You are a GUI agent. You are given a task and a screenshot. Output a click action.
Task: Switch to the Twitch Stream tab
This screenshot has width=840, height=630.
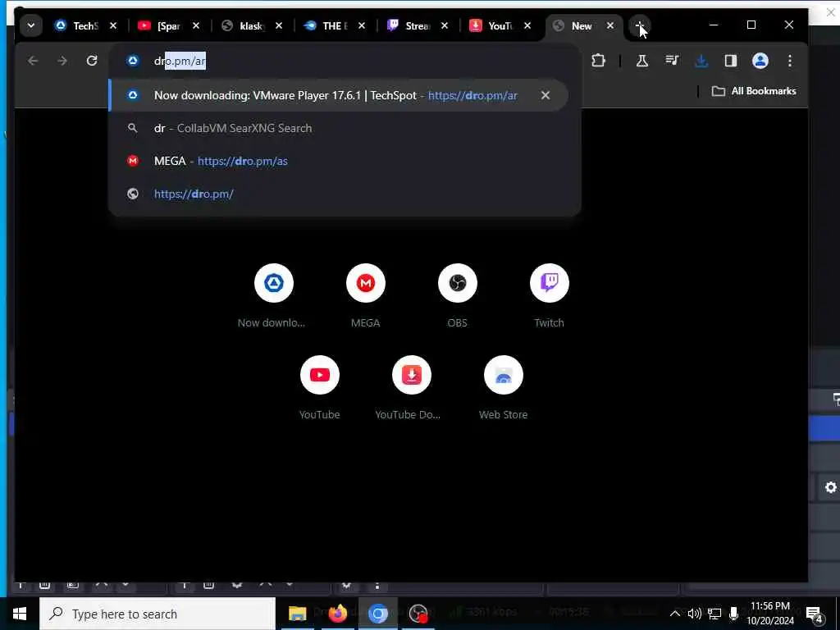pyautogui.click(x=416, y=25)
